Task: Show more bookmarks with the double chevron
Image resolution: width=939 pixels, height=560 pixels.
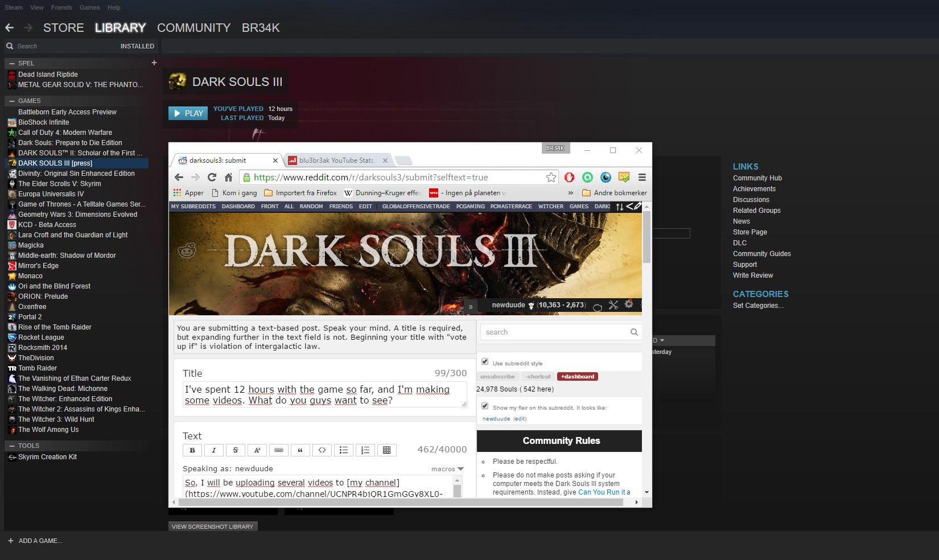Action: (571, 193)
